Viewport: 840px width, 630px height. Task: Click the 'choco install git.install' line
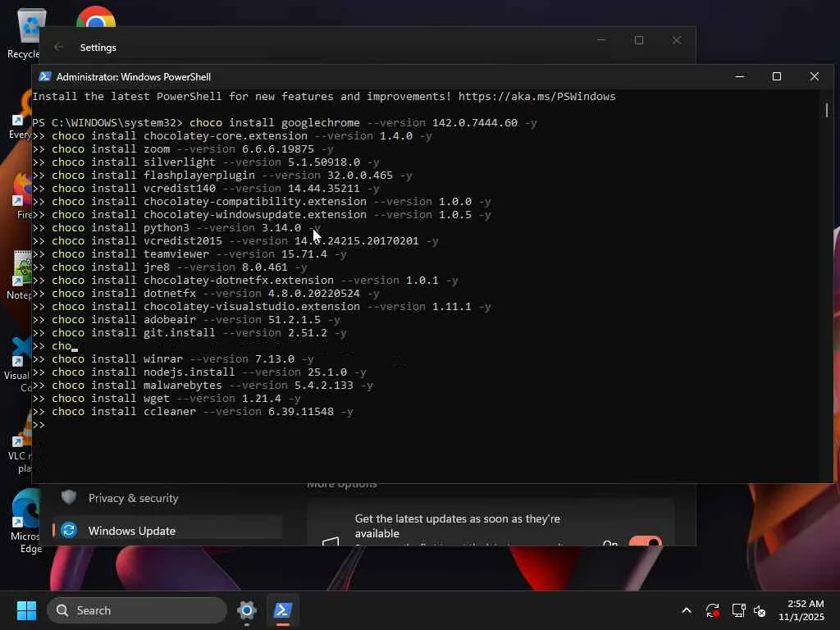pyautogui.click(x=199, y=333)
